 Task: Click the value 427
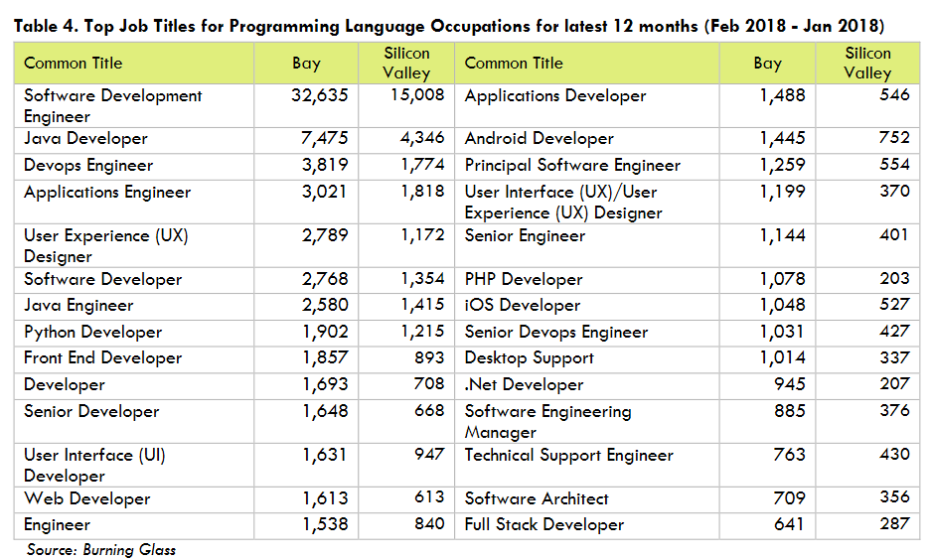tap(894, 331)
